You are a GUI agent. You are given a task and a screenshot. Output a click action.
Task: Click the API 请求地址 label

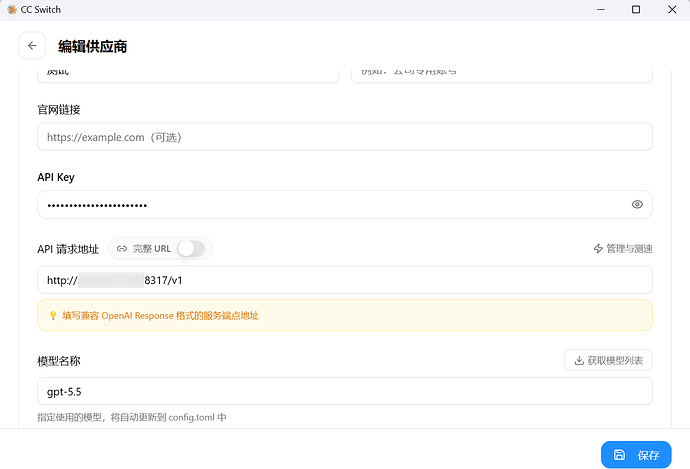[68, 249]
